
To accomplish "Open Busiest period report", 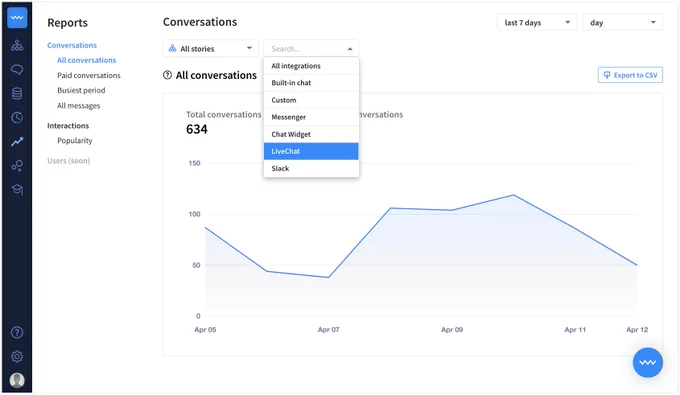I will click(x=81, y=91).
